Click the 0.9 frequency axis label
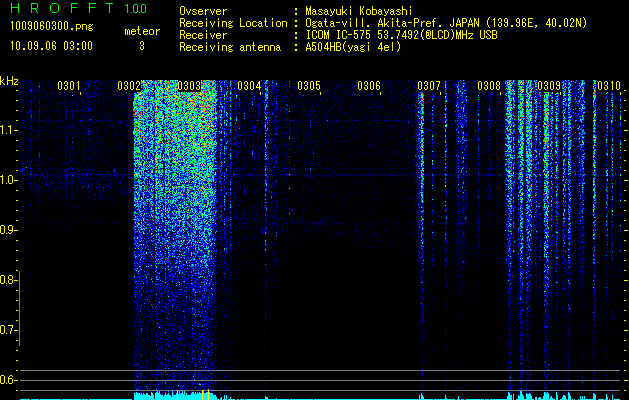The width and height of the screenshot is (629, 400). coord(7,230)
